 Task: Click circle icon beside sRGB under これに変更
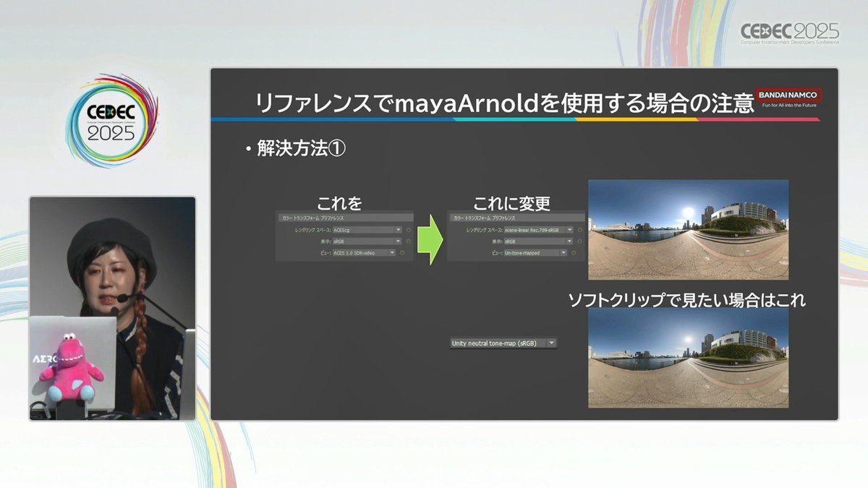pos(580,241)
